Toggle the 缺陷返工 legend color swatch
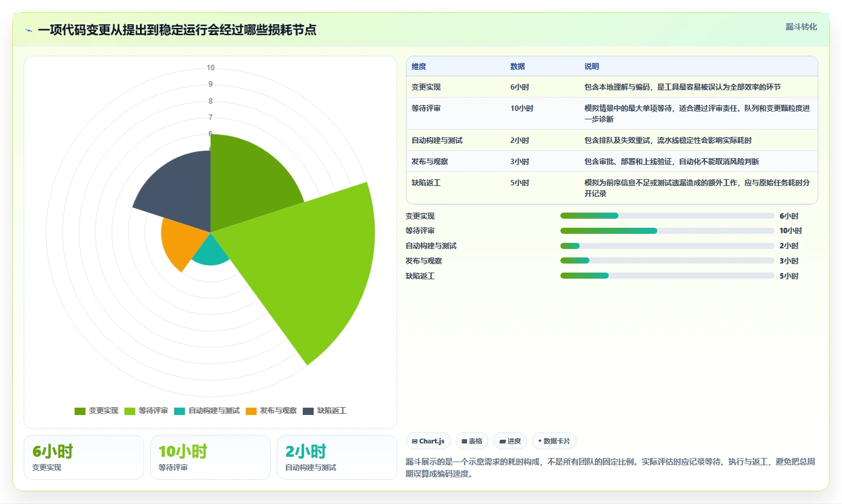842x504 pixels. tap(308, 411)
